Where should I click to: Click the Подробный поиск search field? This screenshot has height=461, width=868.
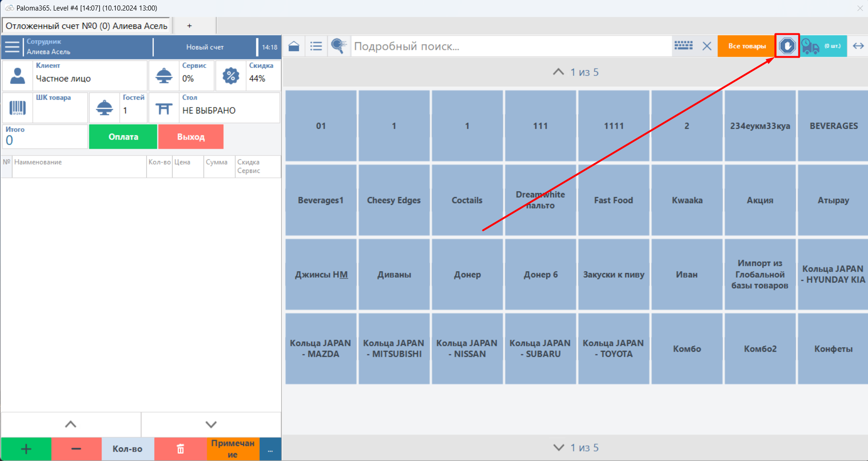510,46
